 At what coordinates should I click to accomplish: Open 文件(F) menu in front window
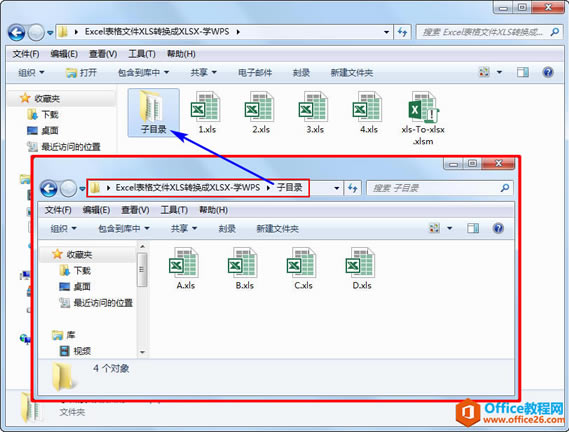click(x=58, y=210)
